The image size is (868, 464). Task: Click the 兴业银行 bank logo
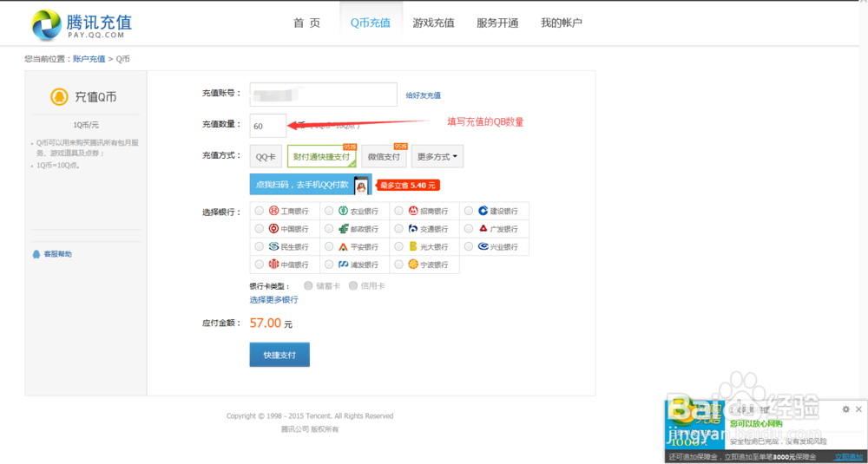[483, 246]
